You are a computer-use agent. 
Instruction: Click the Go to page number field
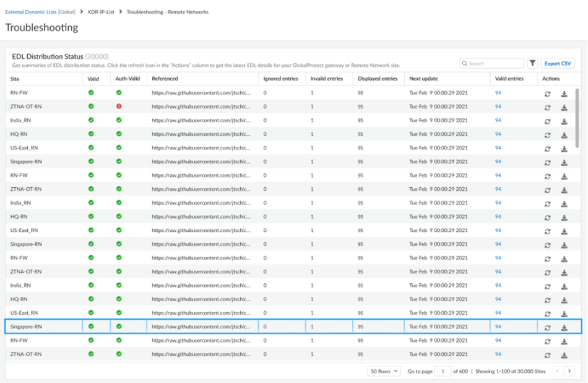coord(443,371)
